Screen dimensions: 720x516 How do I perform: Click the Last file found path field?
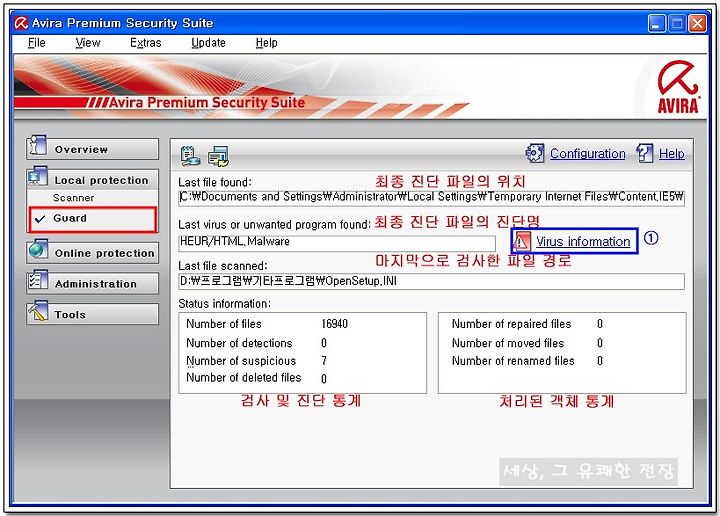[432, 197]
